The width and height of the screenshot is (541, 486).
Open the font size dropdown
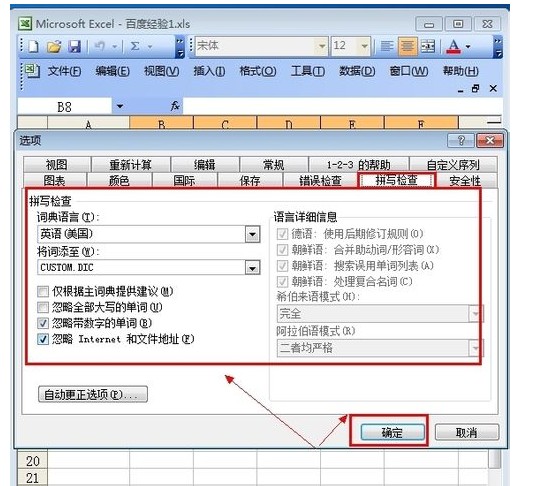pyautogui.click(x=364, y=46)
